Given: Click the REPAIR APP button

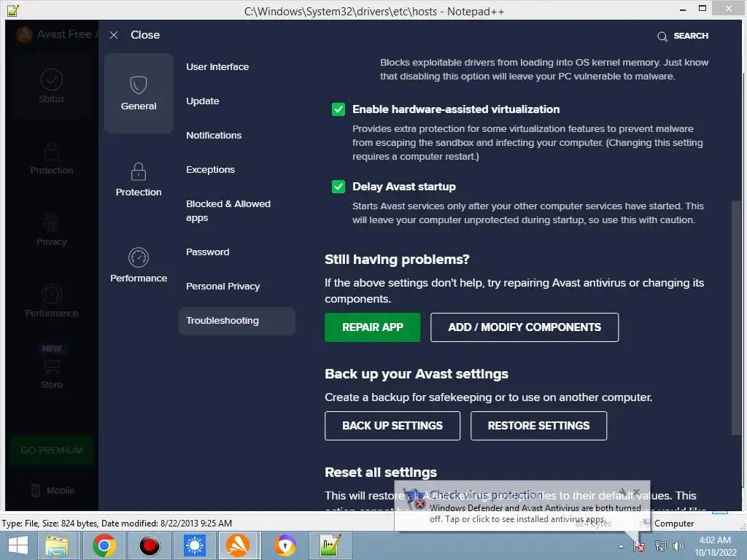Looking at the screenshot, I should pyautogui.click(x=373, y=327).
